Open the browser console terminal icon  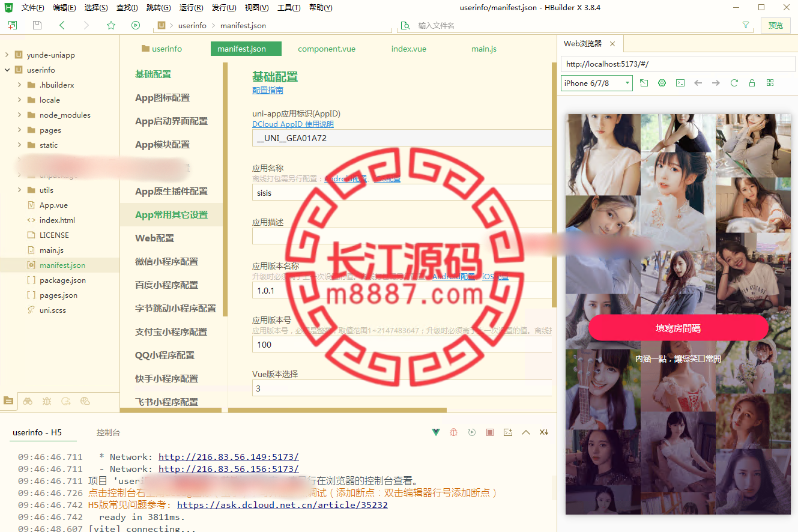click(680, 83)
